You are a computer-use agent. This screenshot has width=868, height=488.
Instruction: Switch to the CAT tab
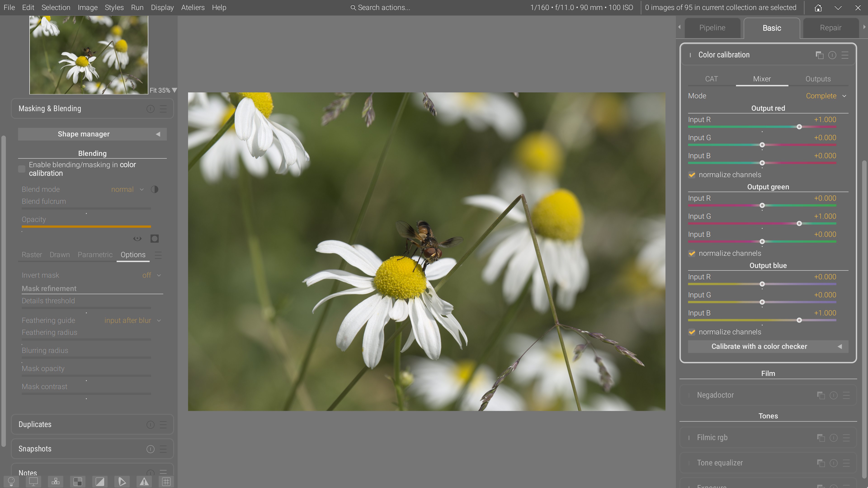[711, 79]
